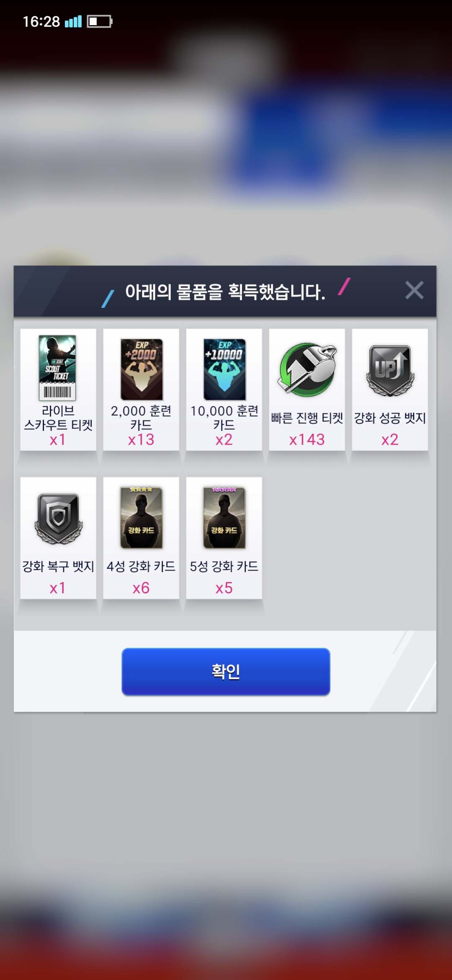
Task: Select the EXP +10000 training card icon
Action: (224, 369)
